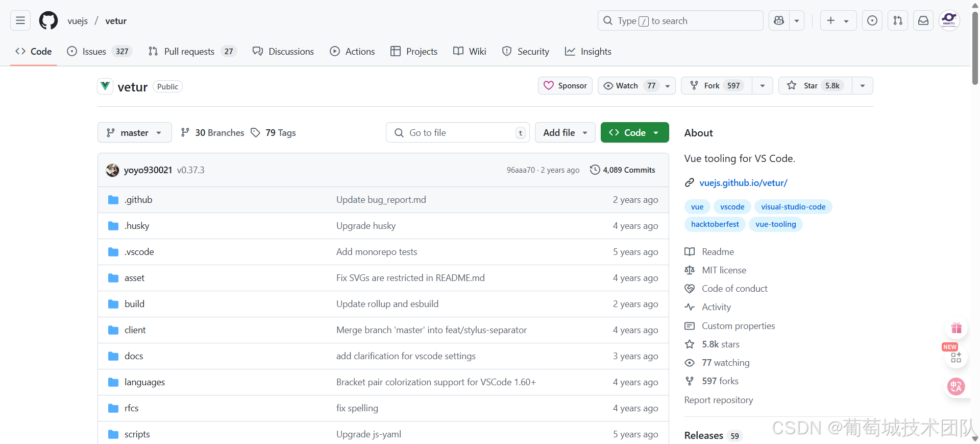Open the hamburger navigation menu

click(x=20, y=20)
